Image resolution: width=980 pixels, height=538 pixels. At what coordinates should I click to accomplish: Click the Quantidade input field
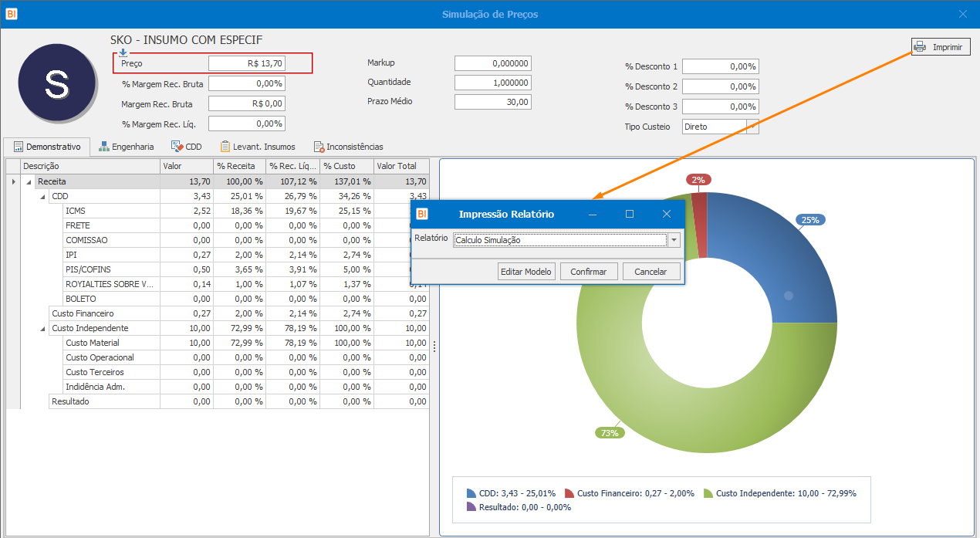492,83
